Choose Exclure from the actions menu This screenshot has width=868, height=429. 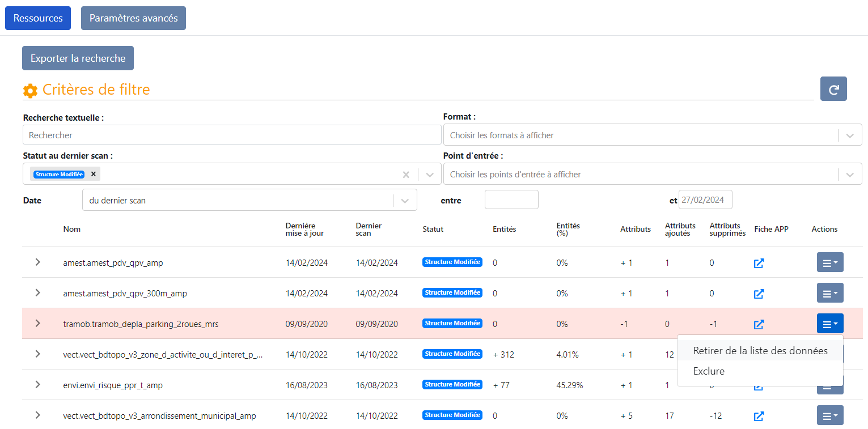[x=760, y=371]
